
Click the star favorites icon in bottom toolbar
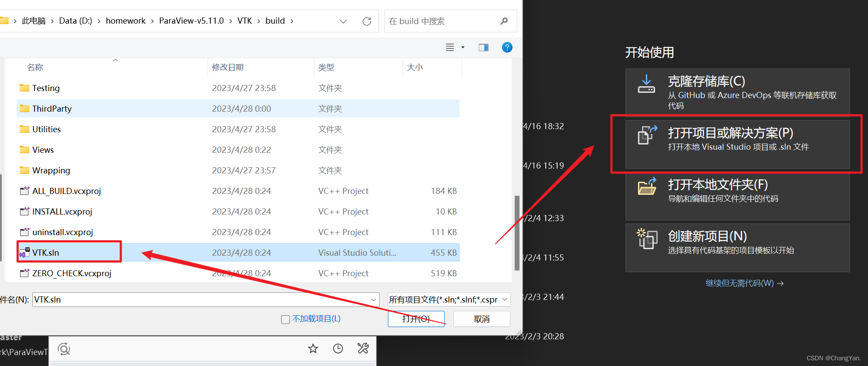pyautogui.click(x=313, y=348)
